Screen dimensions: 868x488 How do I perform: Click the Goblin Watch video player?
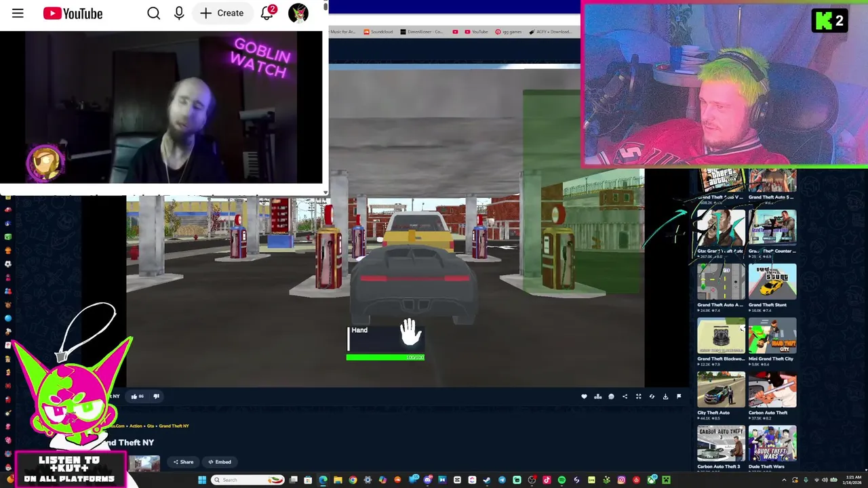click(x=161, y=107)
